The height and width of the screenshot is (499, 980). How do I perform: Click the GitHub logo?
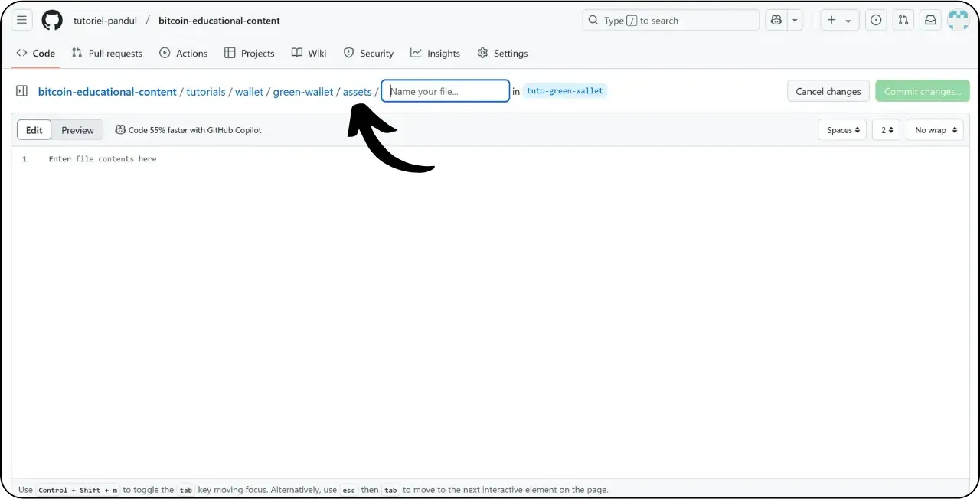point(51,20)
